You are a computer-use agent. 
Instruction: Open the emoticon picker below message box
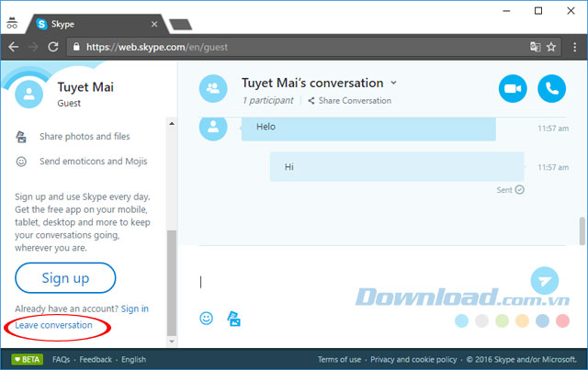pos(206,319)
